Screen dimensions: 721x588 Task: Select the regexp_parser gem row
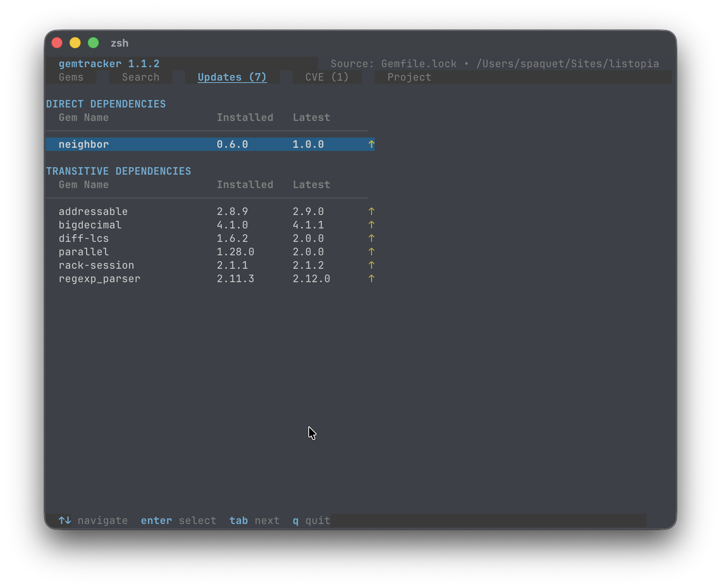[210, 279]
